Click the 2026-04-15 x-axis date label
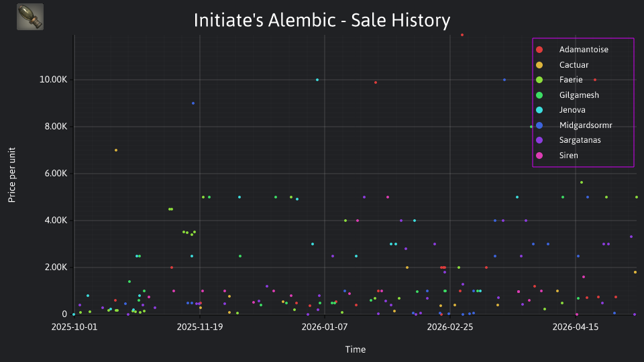The image size is (644, 362). pyautogui.click(x=575, y=327)
